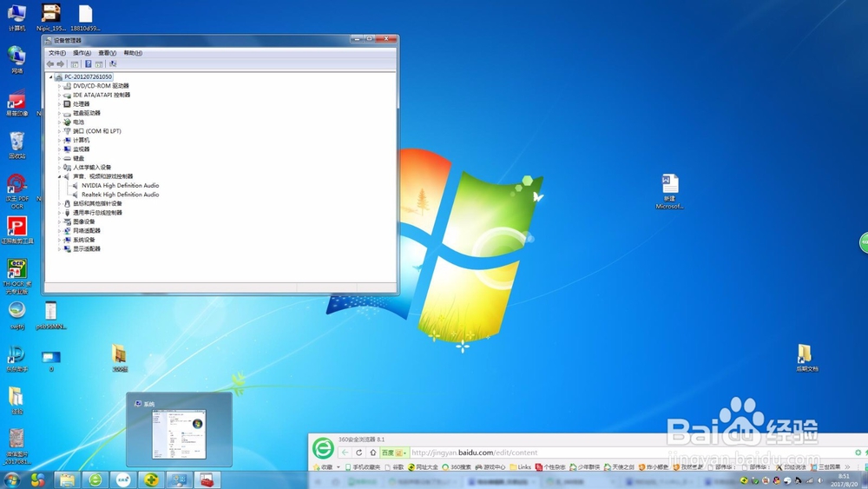Image resolution: width=868 pixels, height=489 pixels.
Task: Click the blue Help icon in Device Manager toolbar
Action: click(88, 64)
